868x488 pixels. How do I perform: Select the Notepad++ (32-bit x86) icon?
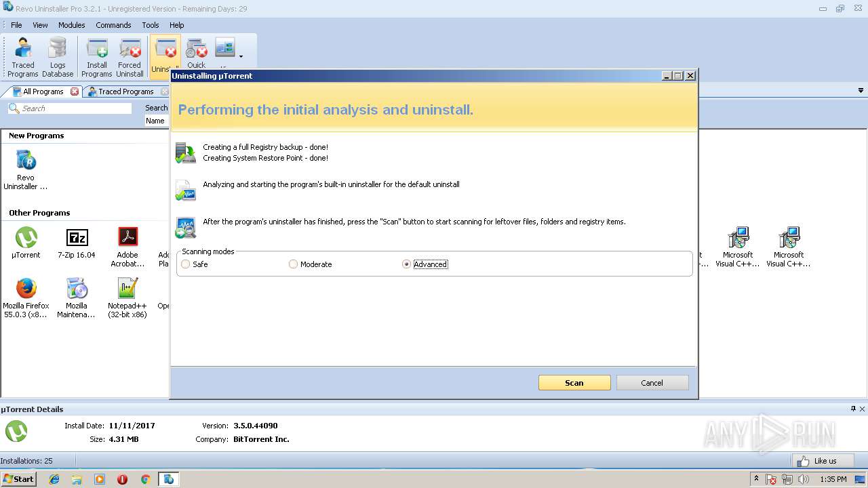pyautogui.click(x=127, y=298)
